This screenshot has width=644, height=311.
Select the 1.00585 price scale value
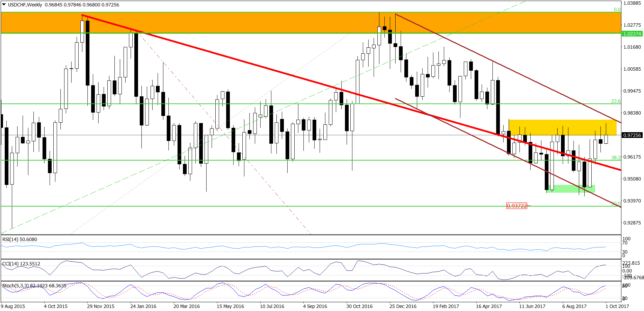pos(632,69)
